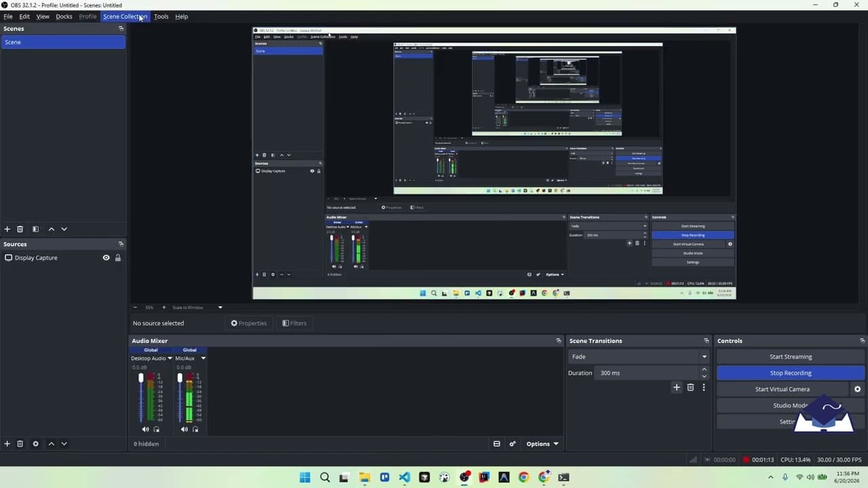Click Start Streaming

coord(791,357)
